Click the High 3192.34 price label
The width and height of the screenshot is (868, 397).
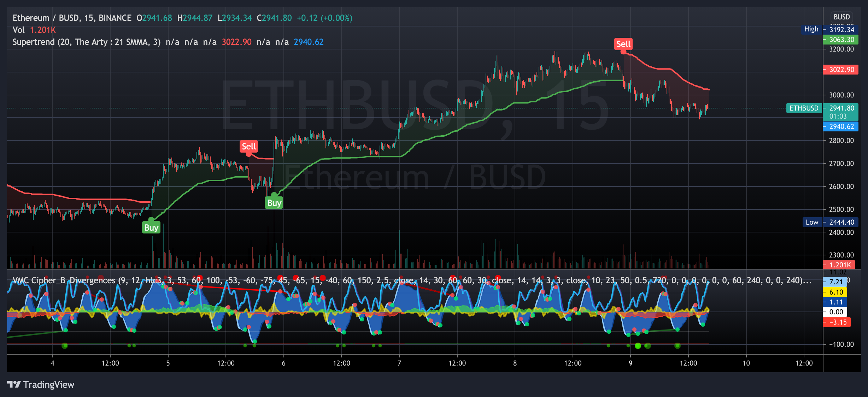coord(830,29)
